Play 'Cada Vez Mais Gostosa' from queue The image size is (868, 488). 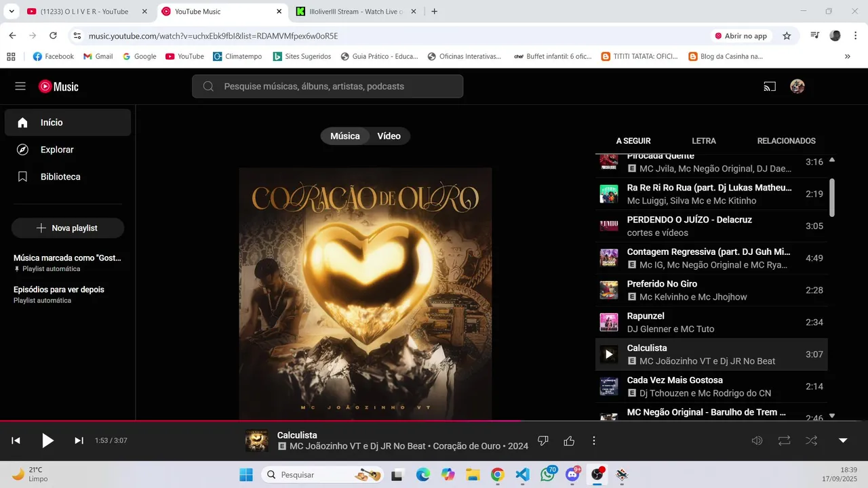coord(711,386)
